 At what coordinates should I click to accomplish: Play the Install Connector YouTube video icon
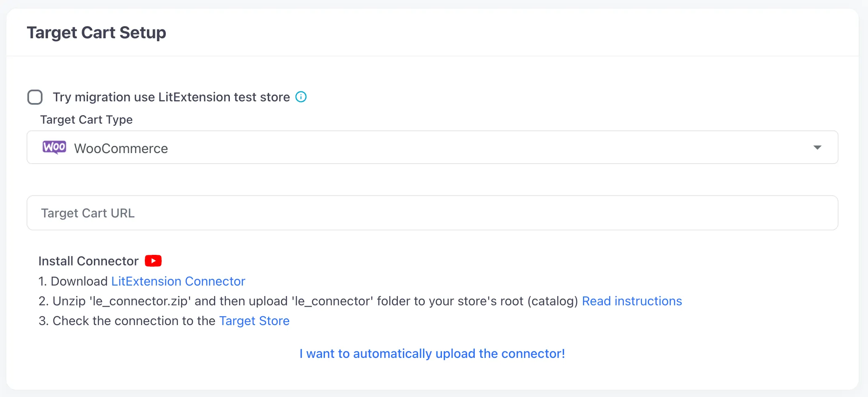tap(153, 261)
